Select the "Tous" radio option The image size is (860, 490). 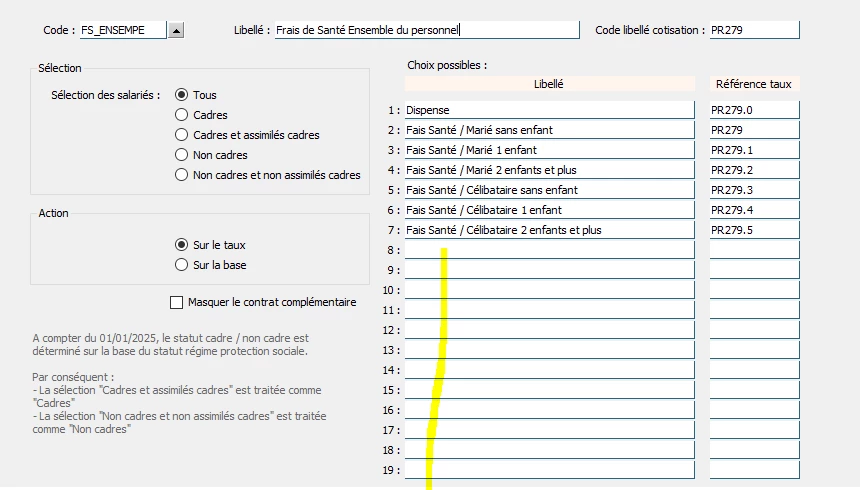181,95
